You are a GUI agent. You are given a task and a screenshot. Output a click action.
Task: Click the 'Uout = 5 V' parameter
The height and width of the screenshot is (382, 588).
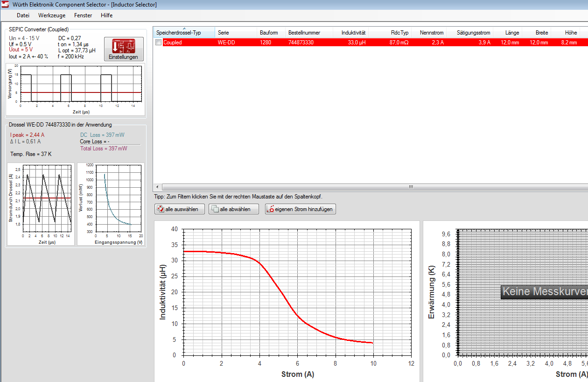coord(21,50)
